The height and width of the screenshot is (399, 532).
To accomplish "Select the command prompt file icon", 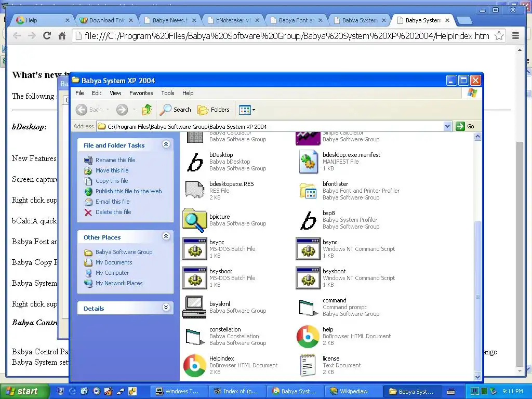I will coord(308,307).
